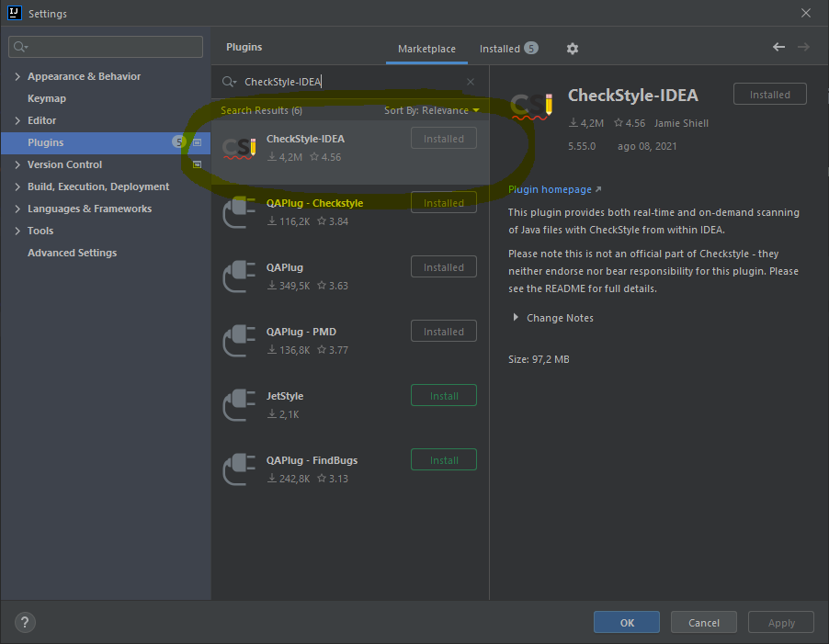
Task: Select Keymap in settings tree
Action: click(x=47, y=99)
